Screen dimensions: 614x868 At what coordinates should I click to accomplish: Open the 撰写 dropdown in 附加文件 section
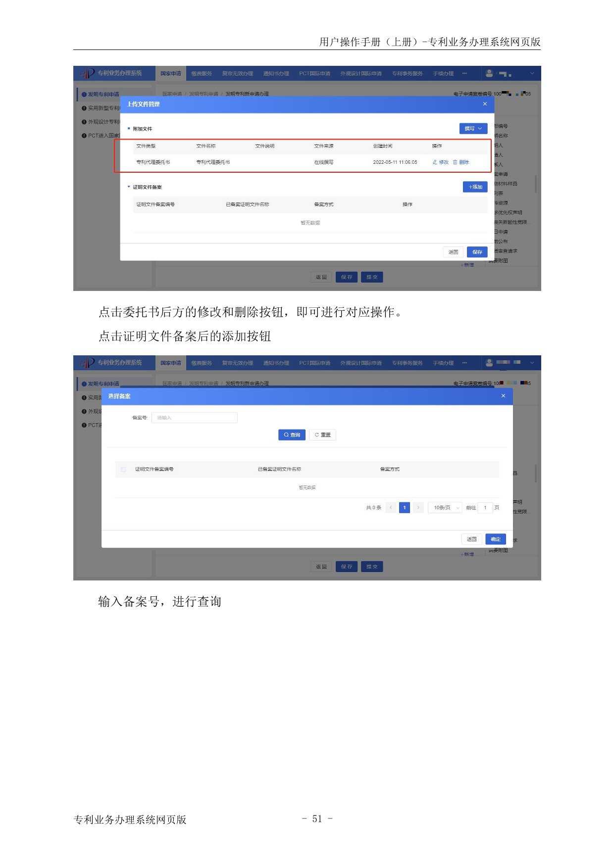(473, 129)
